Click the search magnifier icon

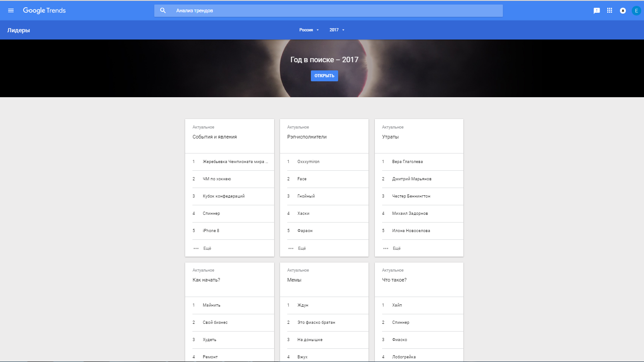163,10
